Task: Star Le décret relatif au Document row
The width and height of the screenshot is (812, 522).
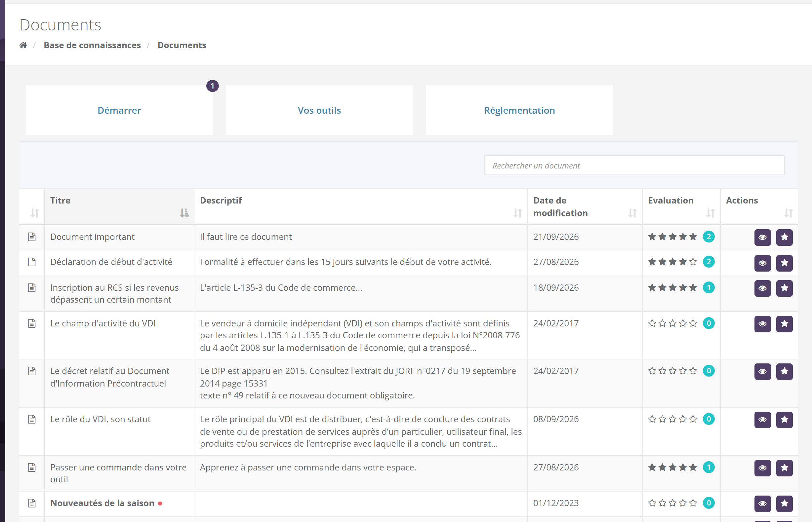Action: click(784, 371)
